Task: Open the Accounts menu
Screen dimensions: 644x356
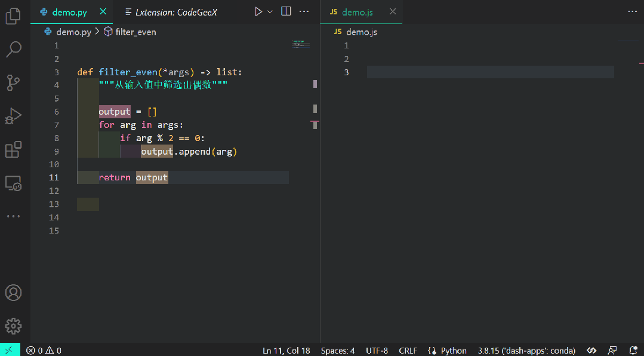Action: (13, 293)
